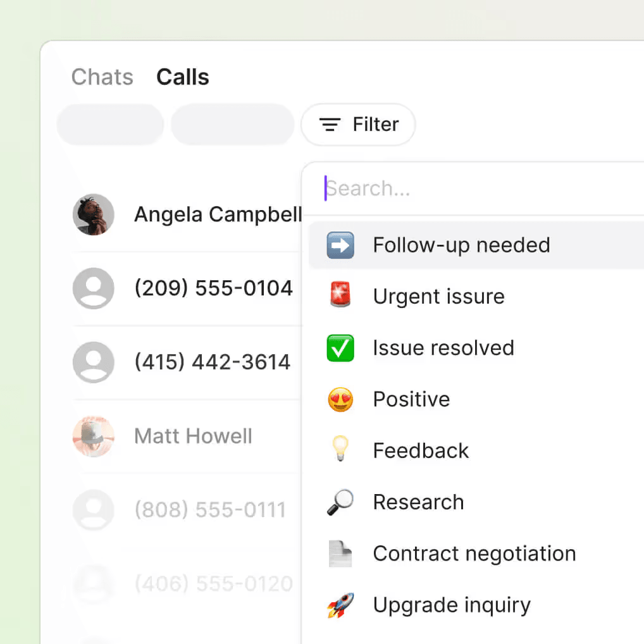This screenshot has width=644, height=644.
Task: Click the rocket emoji icon
Action: coord(340,605)
